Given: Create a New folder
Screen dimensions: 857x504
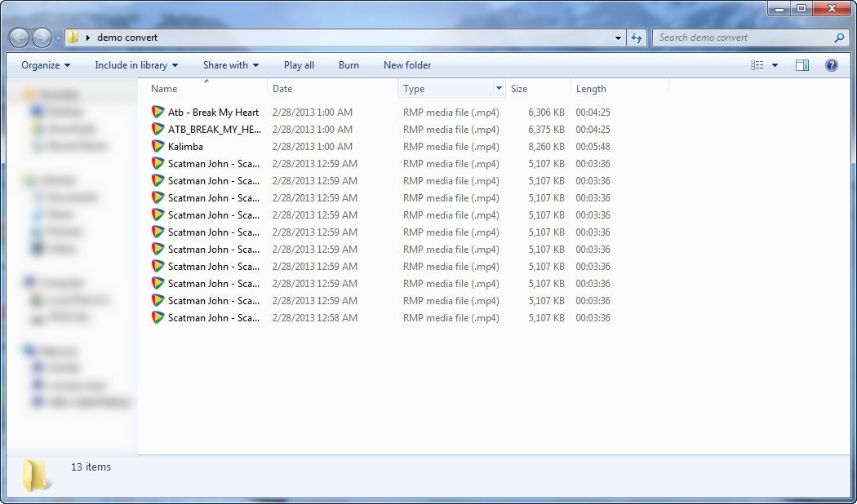Looking at the screenshot, I should [x=407, y=65].
